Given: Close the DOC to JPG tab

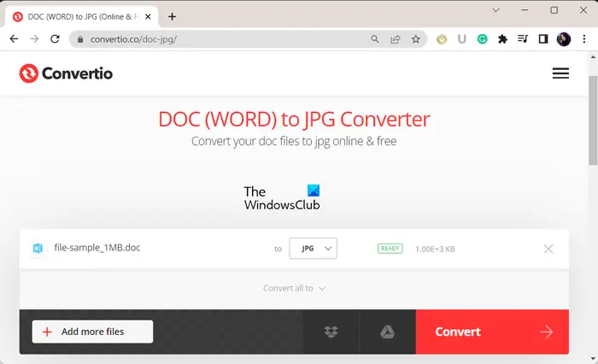Looking at the screenshot, I should (x=148, y=17).
